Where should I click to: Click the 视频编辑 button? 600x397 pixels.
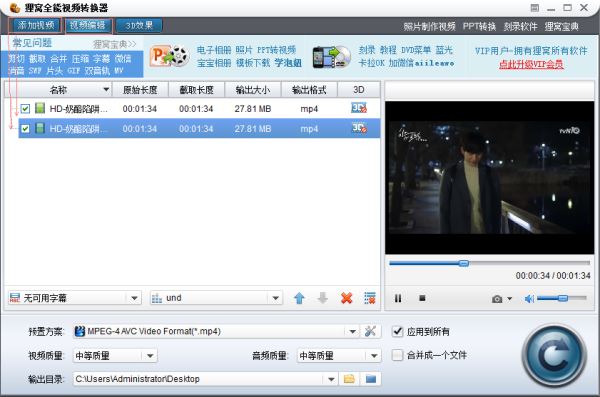point(88,26)
